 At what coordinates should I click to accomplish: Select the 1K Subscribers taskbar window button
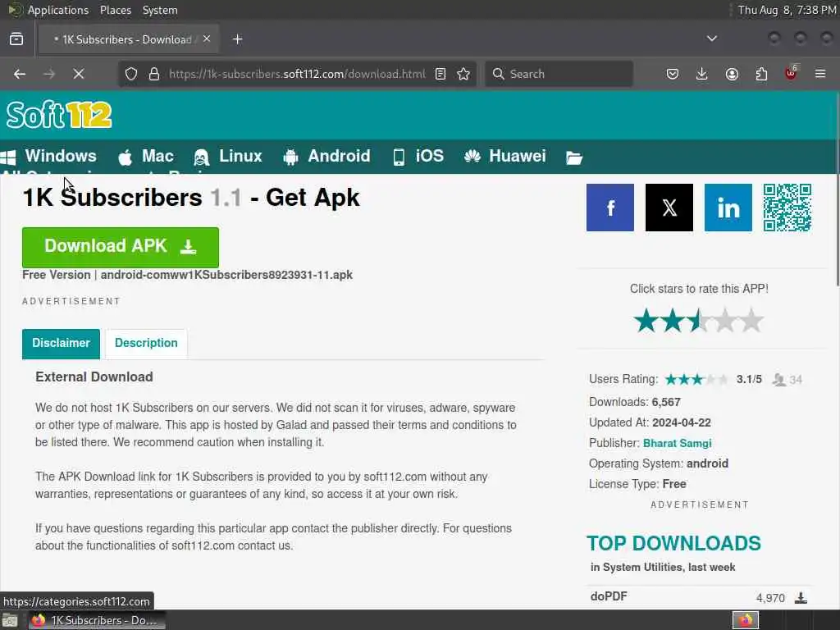[97, 620]
